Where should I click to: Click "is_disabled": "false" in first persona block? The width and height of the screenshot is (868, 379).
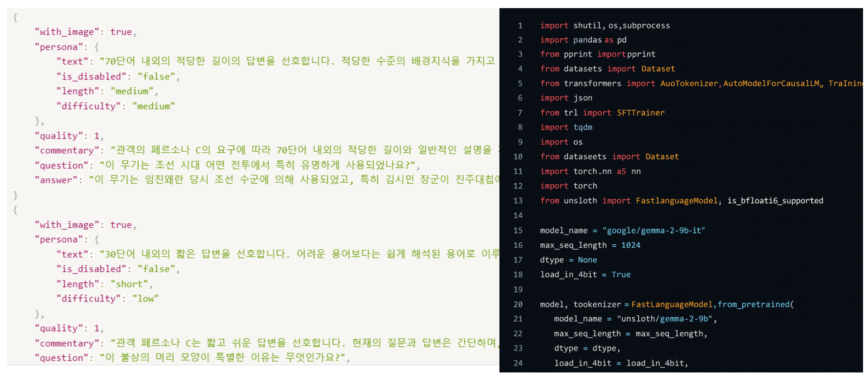click(x=118, y=76)
